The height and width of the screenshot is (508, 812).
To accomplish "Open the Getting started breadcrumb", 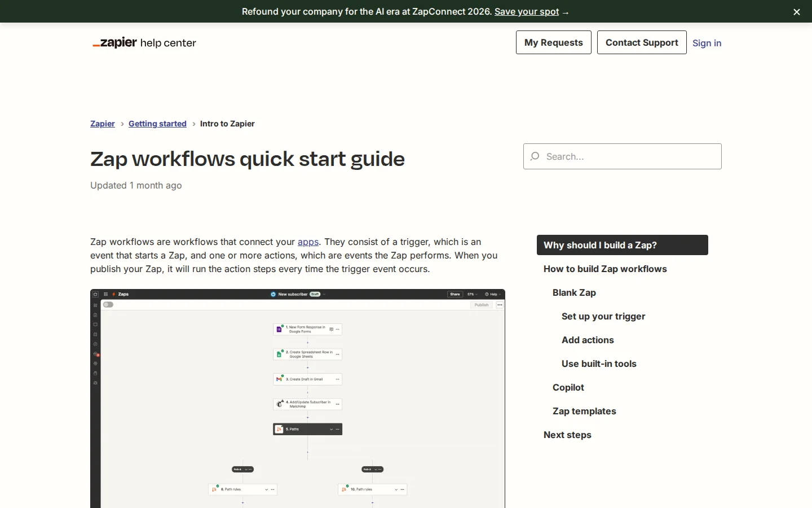I will coord(157,124).
